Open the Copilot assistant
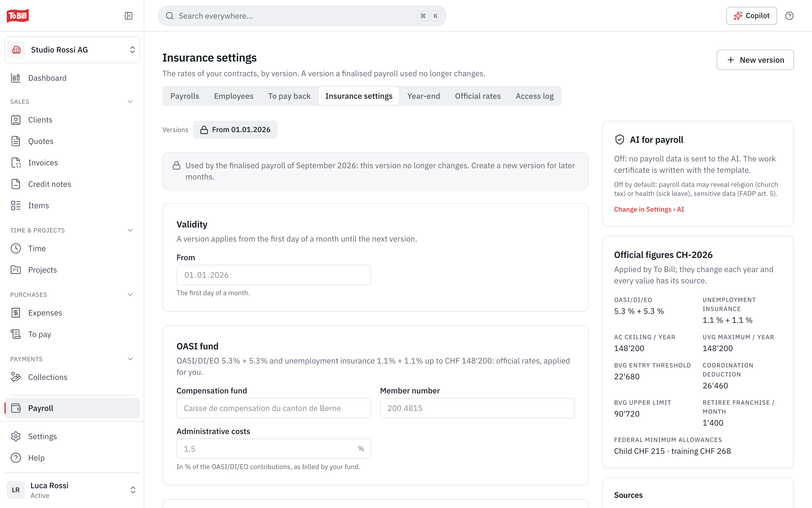This screenshot has height=508, width=812. coord(751,16)
